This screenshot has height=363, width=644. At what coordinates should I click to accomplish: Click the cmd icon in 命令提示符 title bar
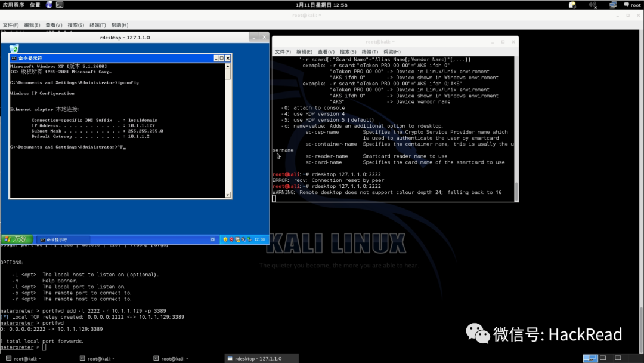[14, 59]
